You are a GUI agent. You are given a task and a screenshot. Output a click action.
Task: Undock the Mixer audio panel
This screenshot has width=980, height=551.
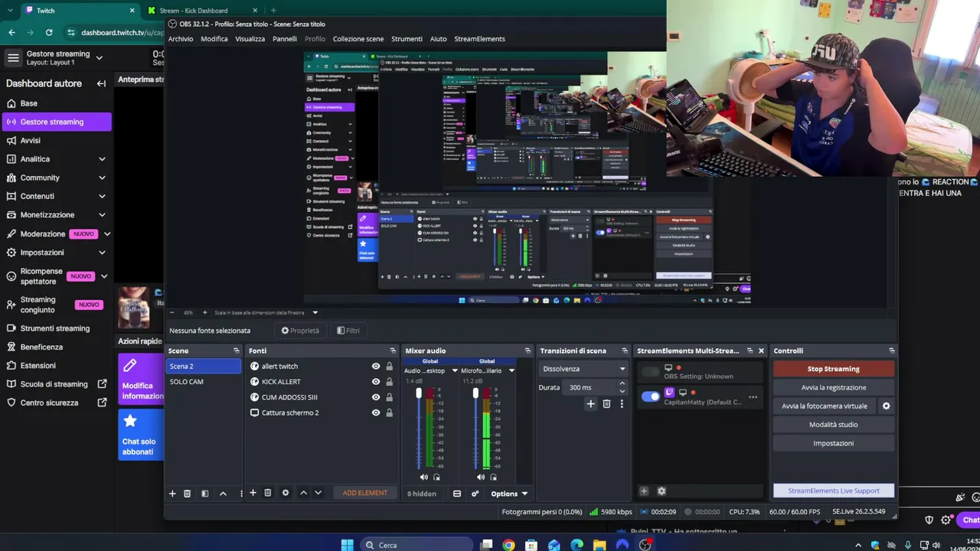528,350
